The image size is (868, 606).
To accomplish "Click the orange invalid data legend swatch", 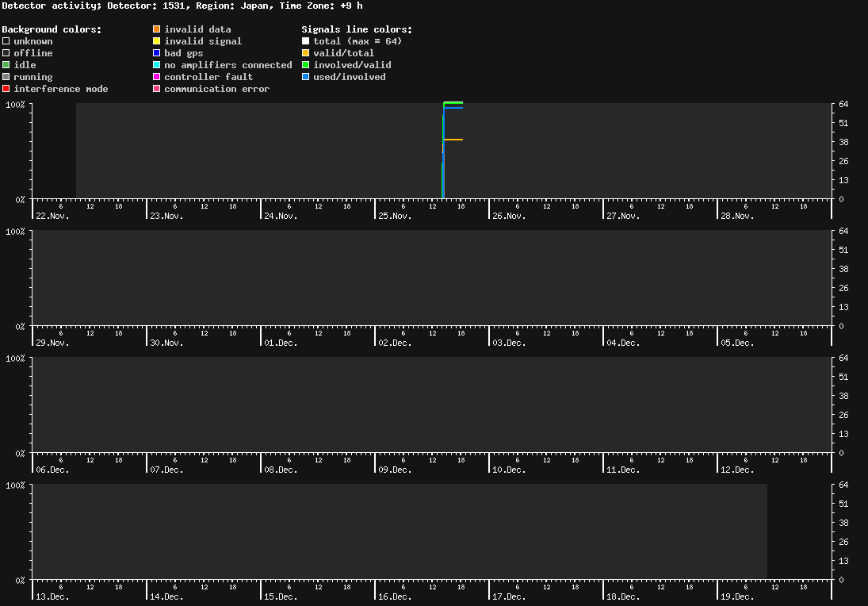I will click(x=157, y=29).
